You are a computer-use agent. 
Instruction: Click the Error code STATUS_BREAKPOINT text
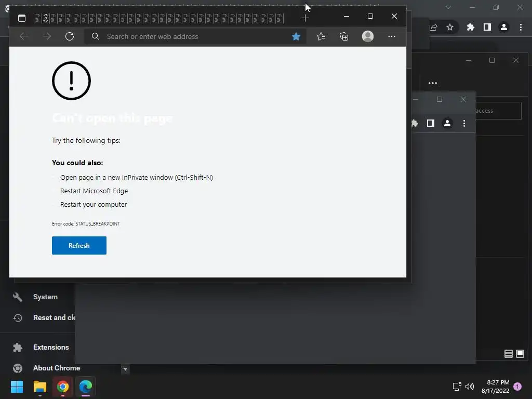click(86, 223)
